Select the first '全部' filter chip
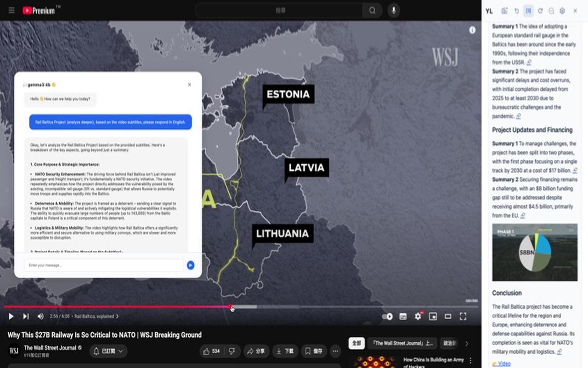Image resolution: width=588 pixels, height=368 pixels. [x=356, y=343]
